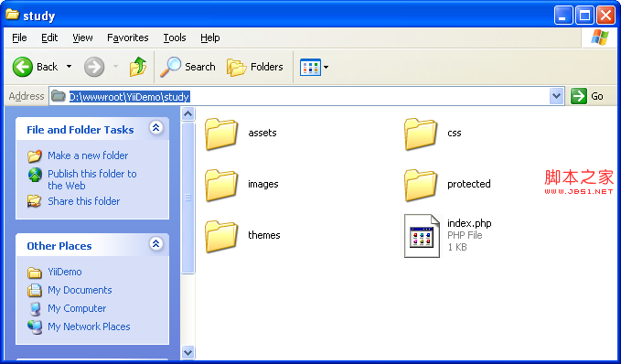Select the assets folder icon

(221, 134)
